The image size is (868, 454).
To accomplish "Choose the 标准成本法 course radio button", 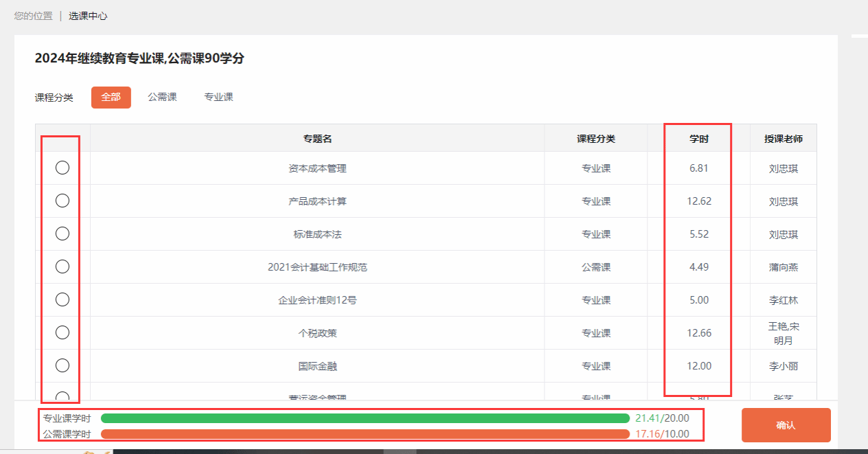I will (x=62, y=234).
